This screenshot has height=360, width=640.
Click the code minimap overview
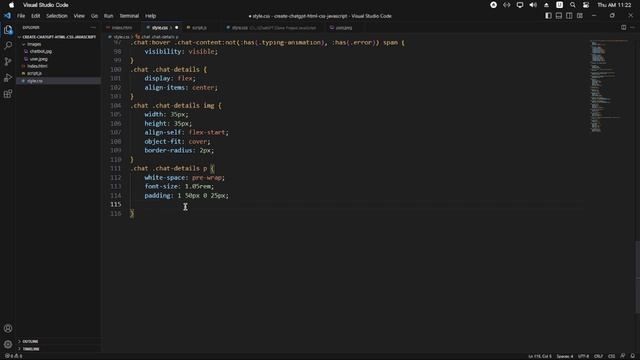(x=609, y=86)
